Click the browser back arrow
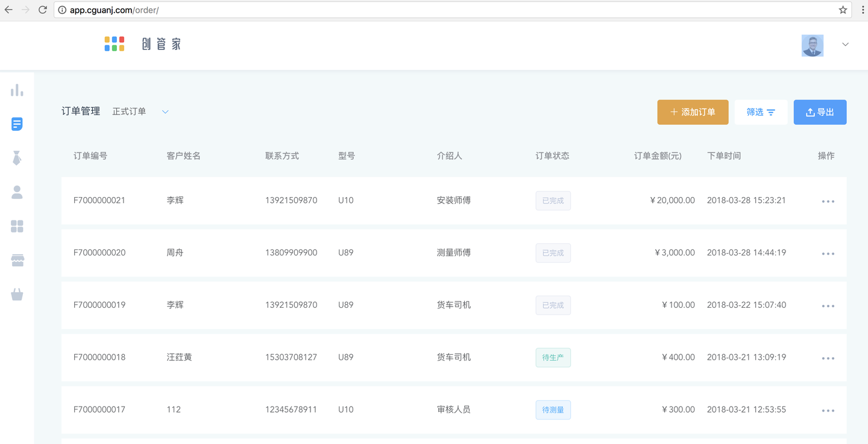The image size is (868, 444). pyautogui.click(x=8, y=10)
